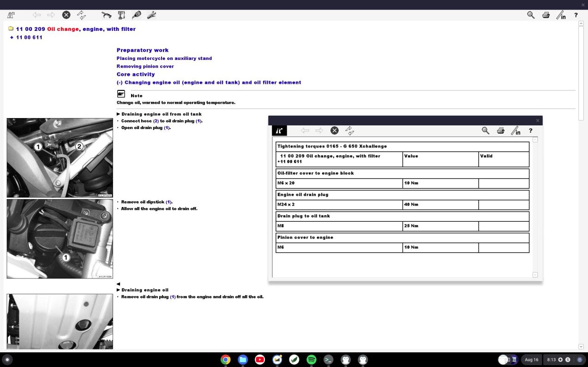The width and height of the screenshot is (588, 367).
Task: Click the Preparatory work heading
Action: [143, 50]
